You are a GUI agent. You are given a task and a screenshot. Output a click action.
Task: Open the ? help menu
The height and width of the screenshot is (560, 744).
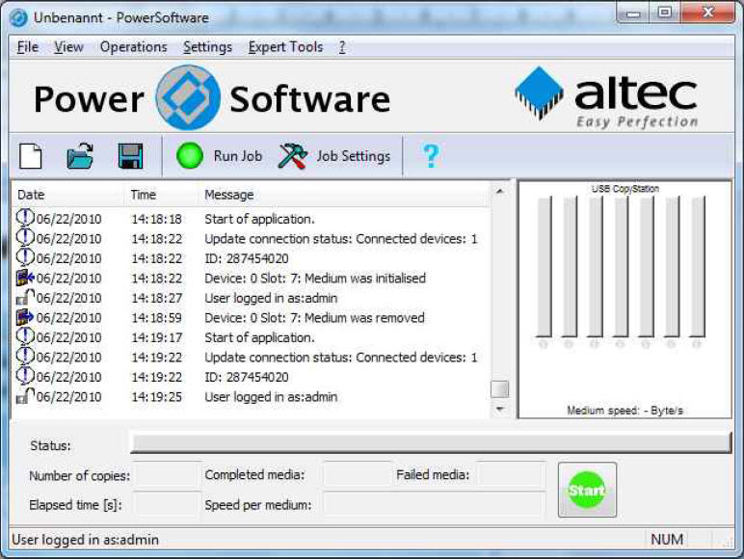(x=342, y=47)
